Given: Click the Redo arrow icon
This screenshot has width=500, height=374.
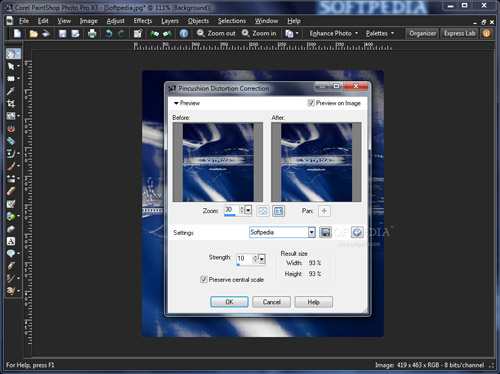Looking at the screenshot, I should tap(121, 33).
